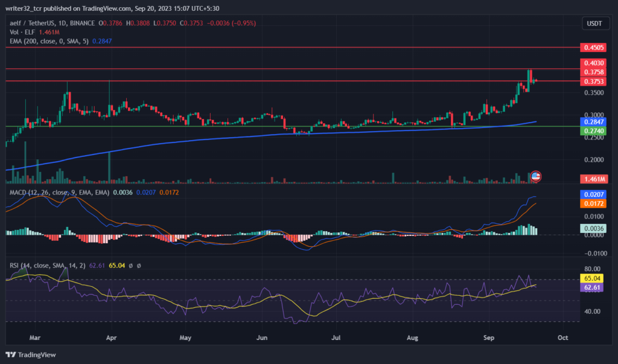Screen dimensions: 618x364
Task: Click the Vol · ELF indicator label
Action: 22,32
